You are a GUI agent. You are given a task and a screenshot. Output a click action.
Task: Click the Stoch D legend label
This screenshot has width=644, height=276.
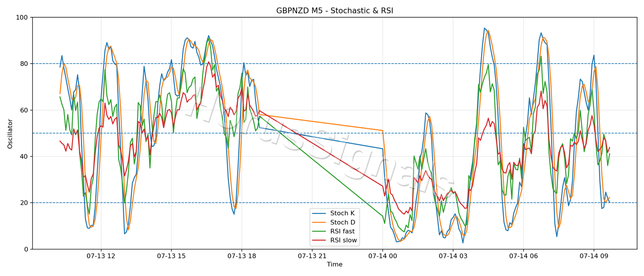click(x=343, y=222)
